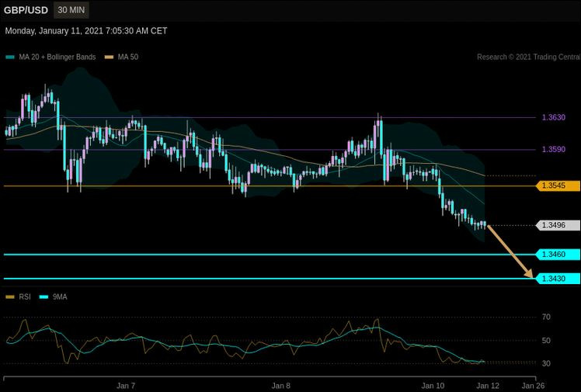581x392 pixels.
Task: Click the tan MA 50 color swatch
Action: pos(109,57)
